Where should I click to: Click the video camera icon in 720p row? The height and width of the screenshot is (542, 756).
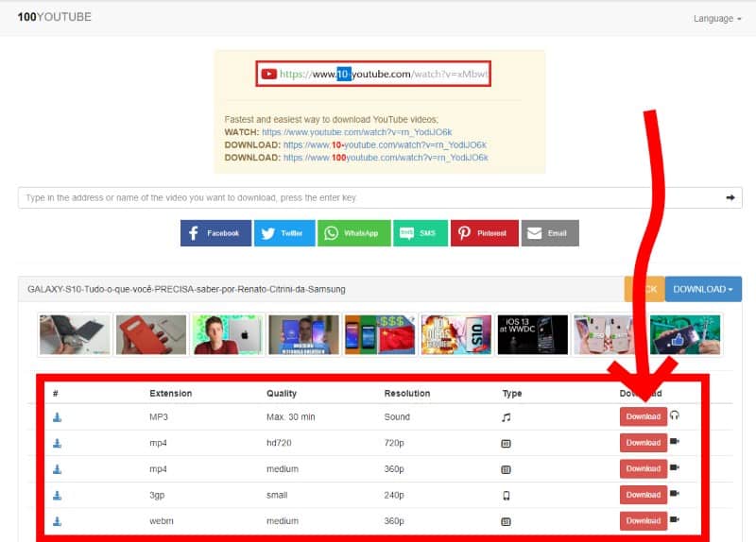click(675, 441)
